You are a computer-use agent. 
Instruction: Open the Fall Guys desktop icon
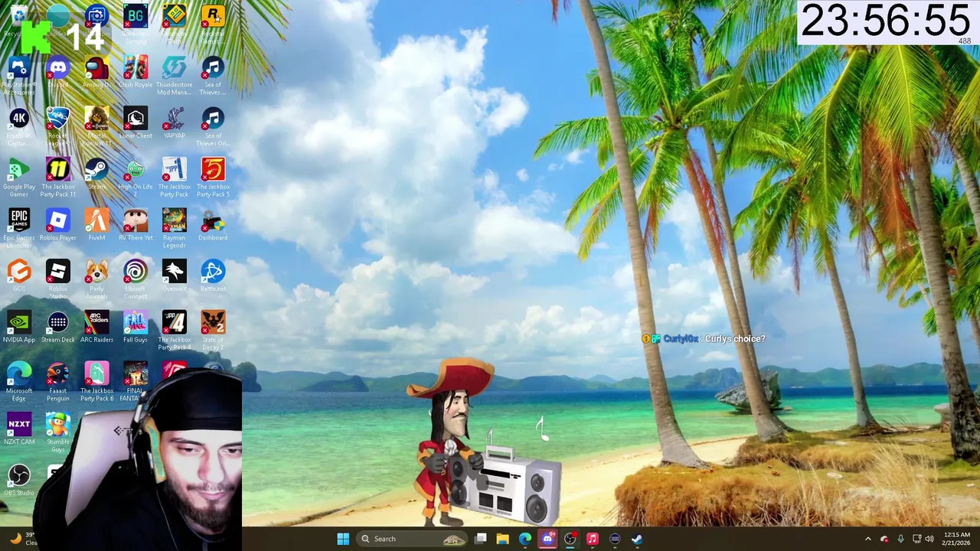click(x=136, y=327)
